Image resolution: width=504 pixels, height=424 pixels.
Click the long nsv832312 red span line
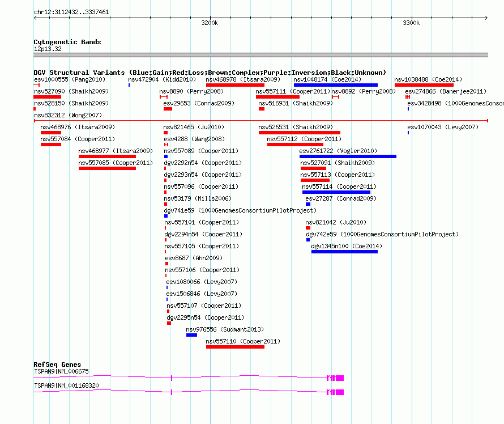261,121
